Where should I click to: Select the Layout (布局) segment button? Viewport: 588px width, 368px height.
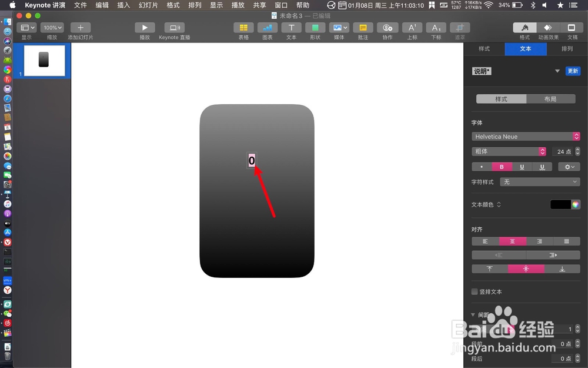550,99
